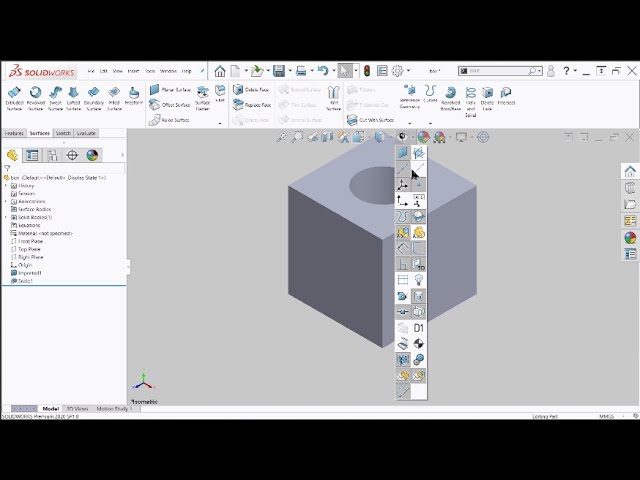The height and width of the screenshot is (480, 640).
Task: Toggle the D1 dimension names visibility
Action: 419,328
